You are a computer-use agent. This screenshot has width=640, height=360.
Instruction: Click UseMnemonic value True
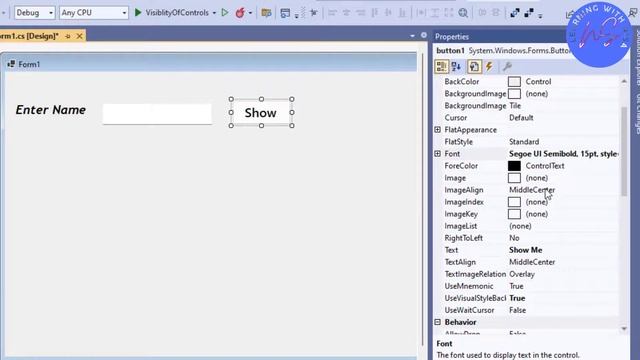click(516, 286)
